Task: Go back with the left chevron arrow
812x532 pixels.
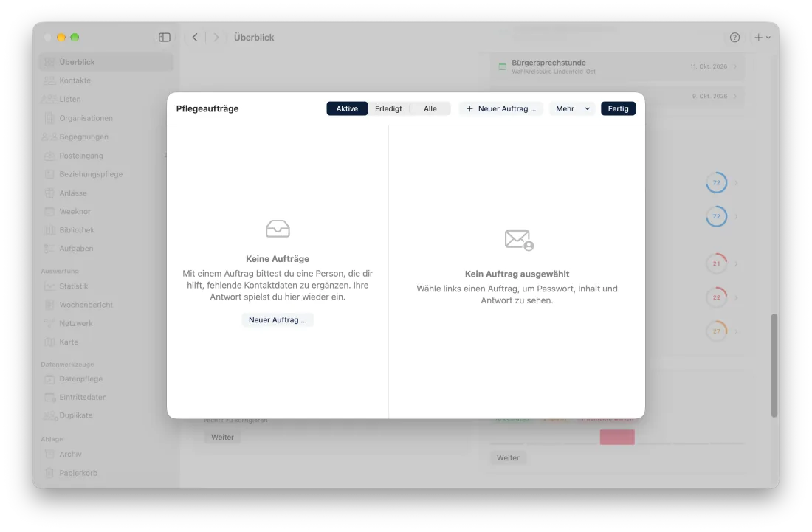Action: point(195,37)
